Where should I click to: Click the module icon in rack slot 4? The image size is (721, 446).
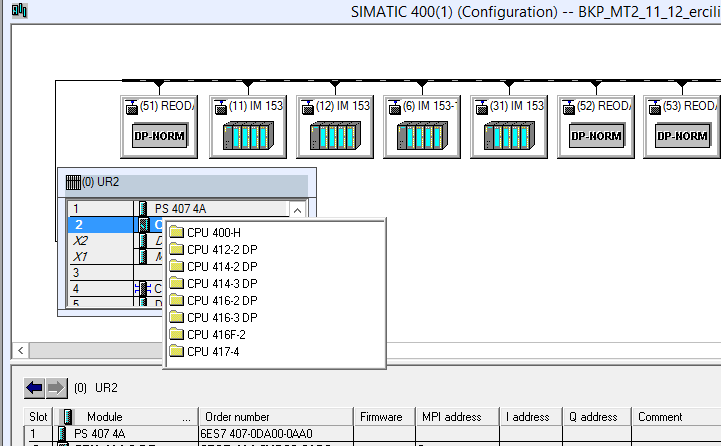pos(143,289)
